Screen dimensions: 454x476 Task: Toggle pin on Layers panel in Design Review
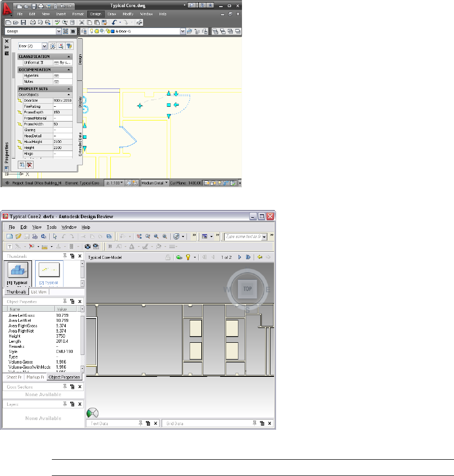(65, 404)
